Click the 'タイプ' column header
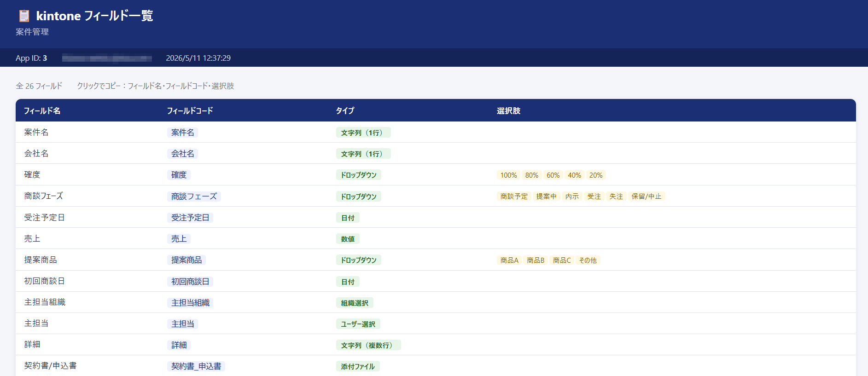Viewport: 868px width, 376px height. click(x=345, y=110)
